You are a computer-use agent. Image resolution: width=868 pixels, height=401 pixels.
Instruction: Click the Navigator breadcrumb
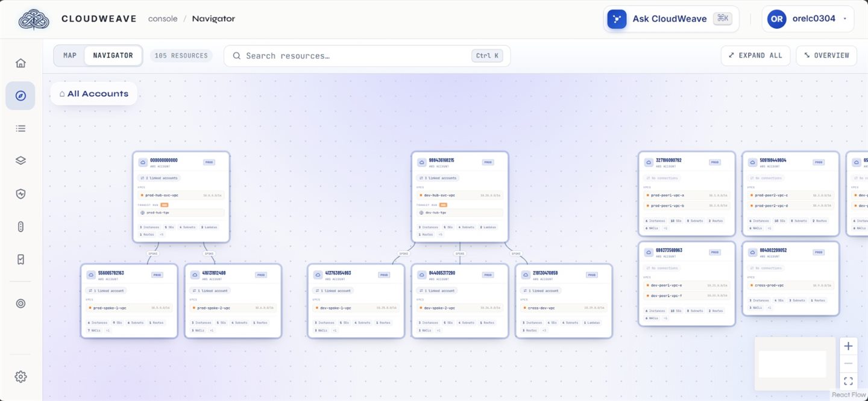[x=213, y=19]
